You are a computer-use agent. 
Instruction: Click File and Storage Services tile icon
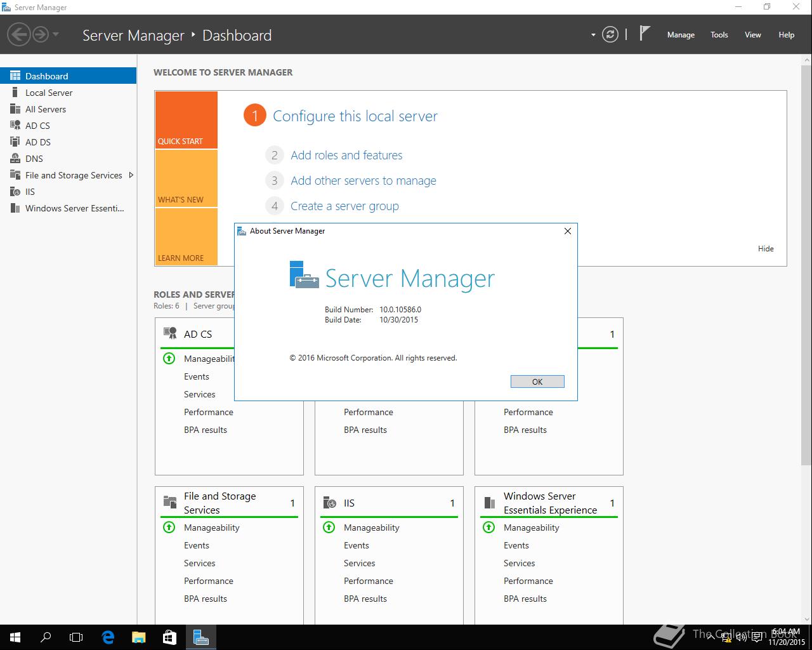tap(170, 502)
